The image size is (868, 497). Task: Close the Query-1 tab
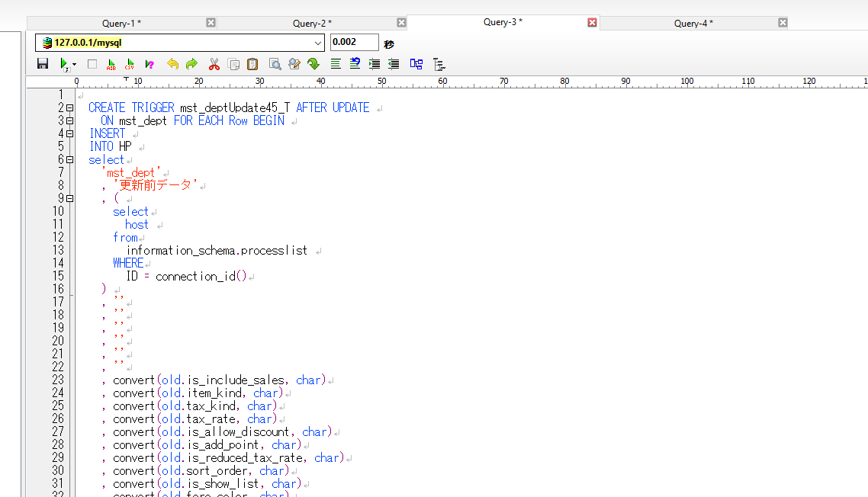pos(211,23)
